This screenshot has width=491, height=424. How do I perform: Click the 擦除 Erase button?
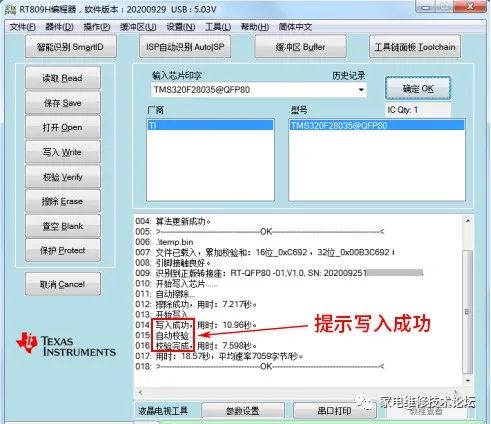click(x=63, y=201)
